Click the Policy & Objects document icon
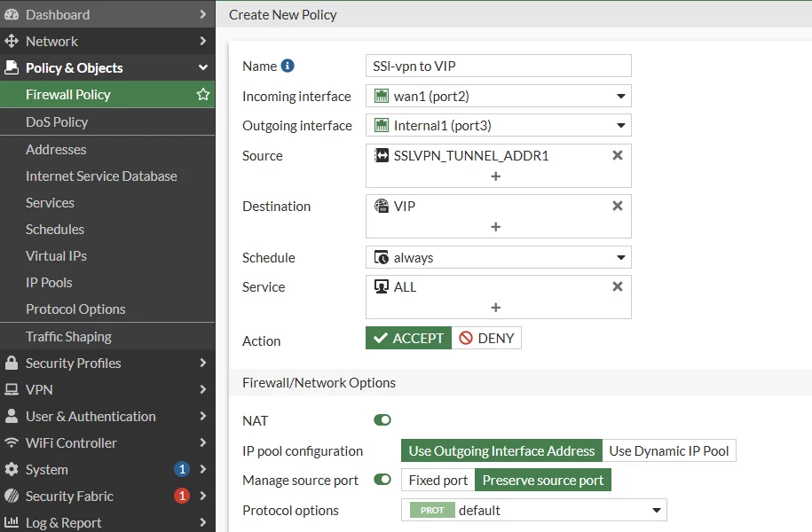 click(x=12, y=67)
